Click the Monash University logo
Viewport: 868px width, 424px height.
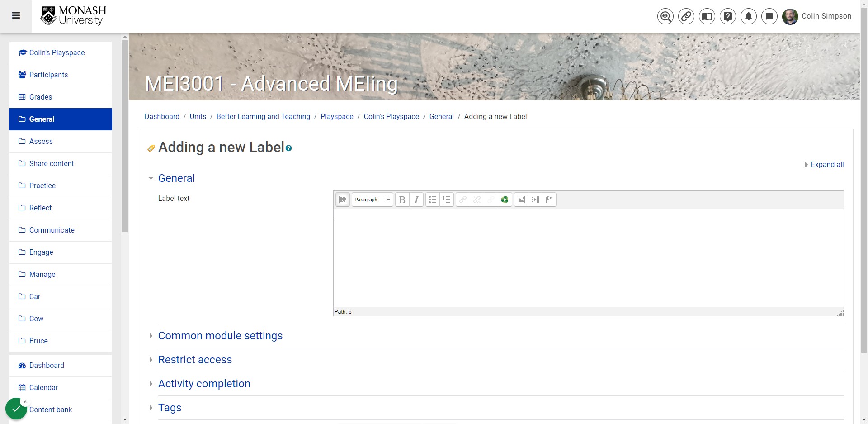[x=73, y=16]
